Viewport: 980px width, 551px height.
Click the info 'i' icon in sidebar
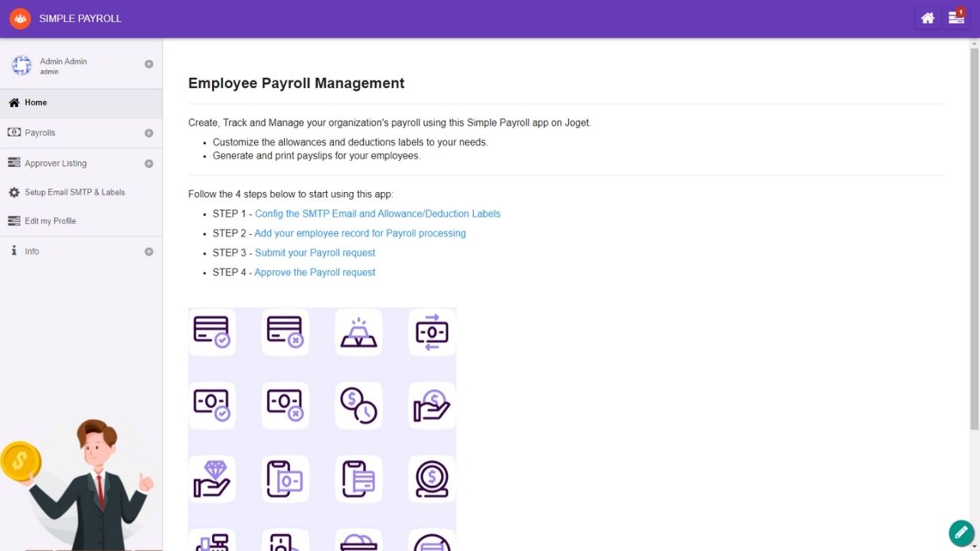coord(14,251)
